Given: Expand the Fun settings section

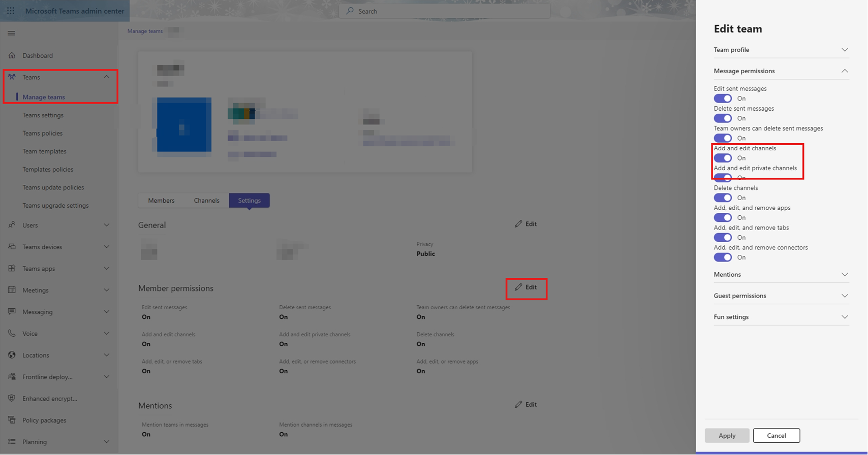Looking at the screenshot, I should click(781, 317).
